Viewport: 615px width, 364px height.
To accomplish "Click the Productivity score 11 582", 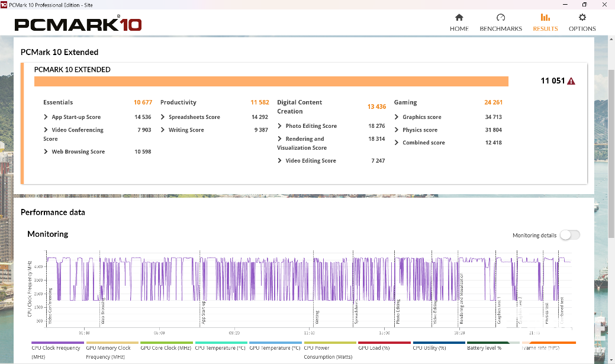I will click(260, 102).
